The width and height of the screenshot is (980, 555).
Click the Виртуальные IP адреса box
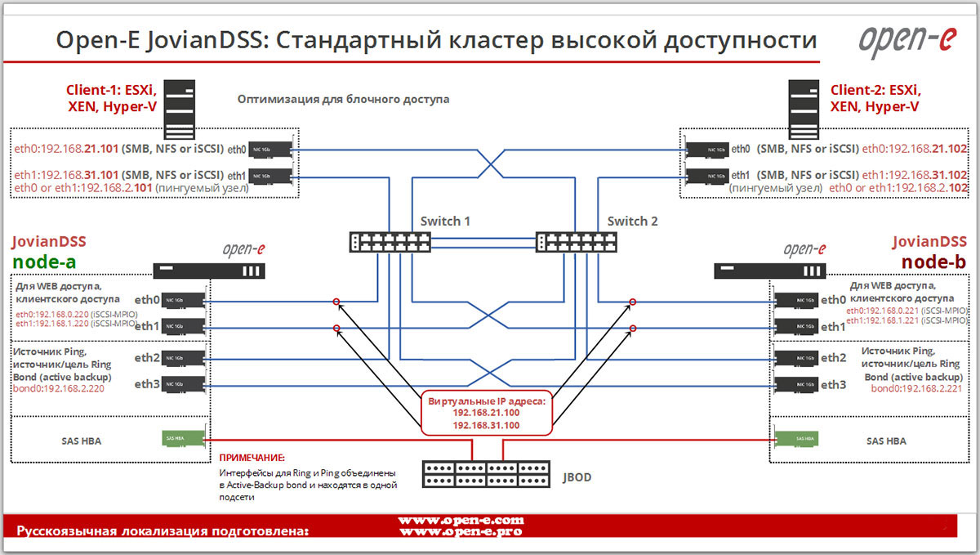(x=486, y=414)
